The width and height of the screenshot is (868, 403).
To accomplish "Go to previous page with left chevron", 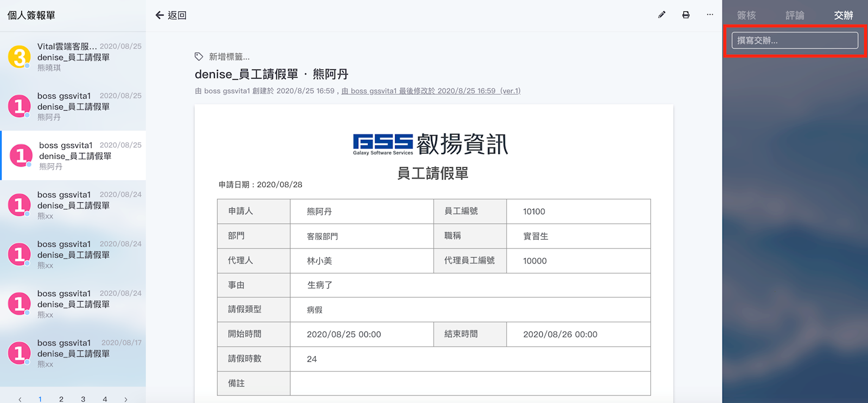I will point(20,399).
